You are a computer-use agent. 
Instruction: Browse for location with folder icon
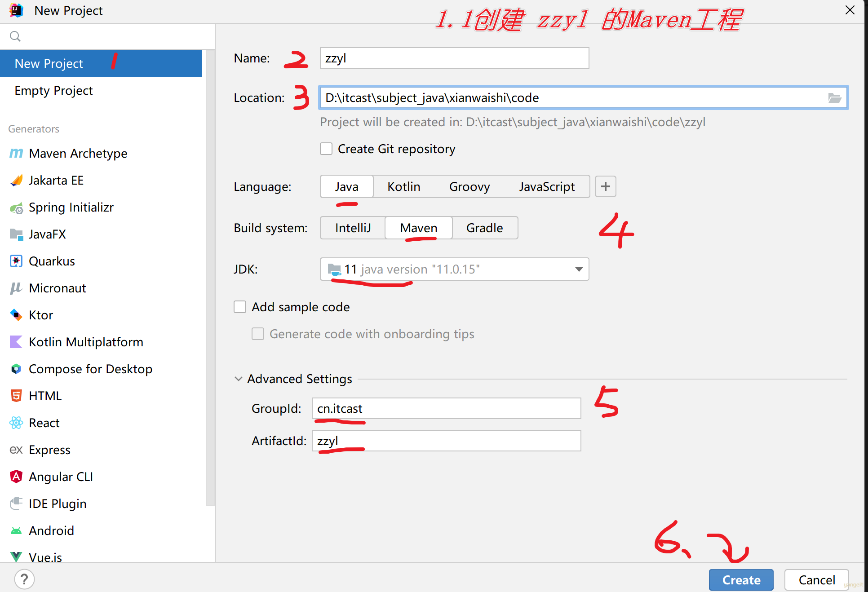(835, 97)
